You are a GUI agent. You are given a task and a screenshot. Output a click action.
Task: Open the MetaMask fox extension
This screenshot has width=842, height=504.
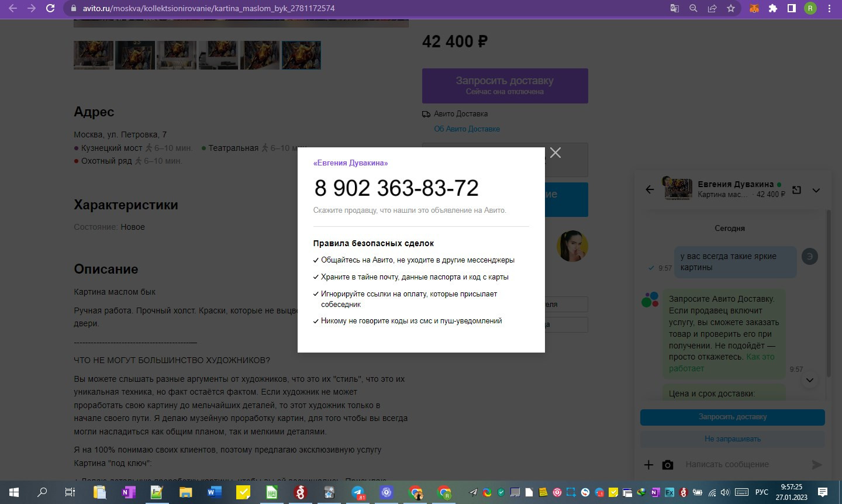click(754, 8)
